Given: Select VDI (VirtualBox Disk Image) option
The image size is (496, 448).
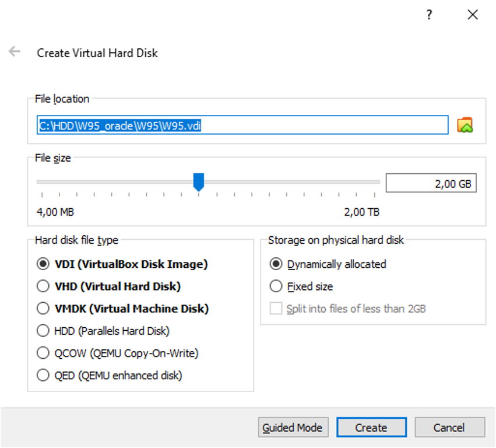Looking at the screenshot, I should coord(43,264).
